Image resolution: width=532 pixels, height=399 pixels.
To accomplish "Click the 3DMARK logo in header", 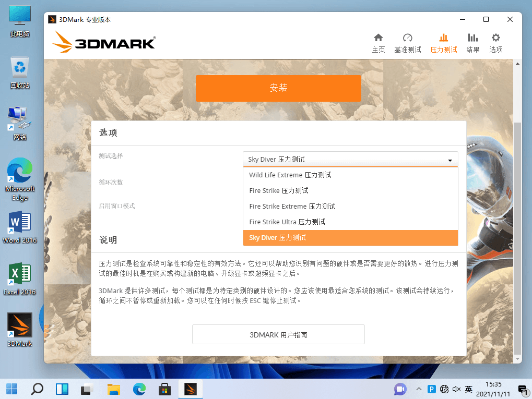I will 104,43.
